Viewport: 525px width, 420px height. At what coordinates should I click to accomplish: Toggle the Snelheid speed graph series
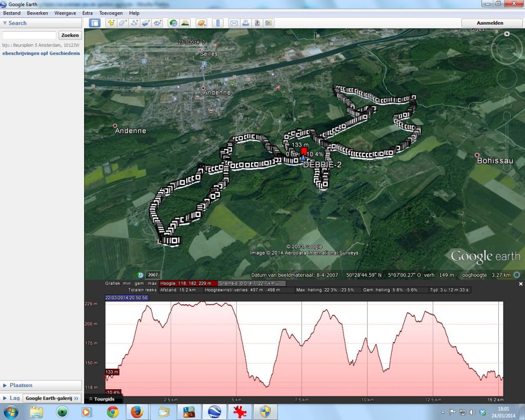(x=251, y=283)
